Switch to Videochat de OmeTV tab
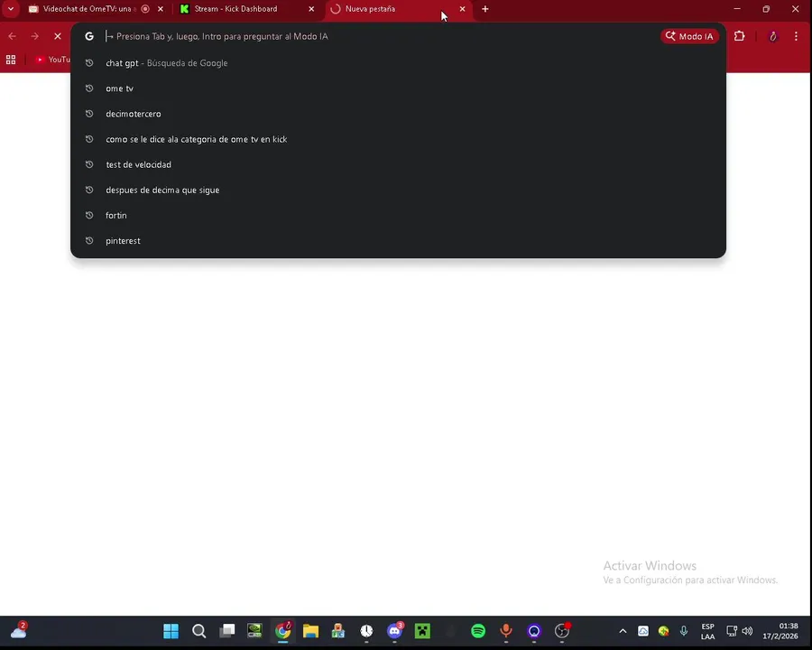The image size is (812, 650). coord(87,9)
